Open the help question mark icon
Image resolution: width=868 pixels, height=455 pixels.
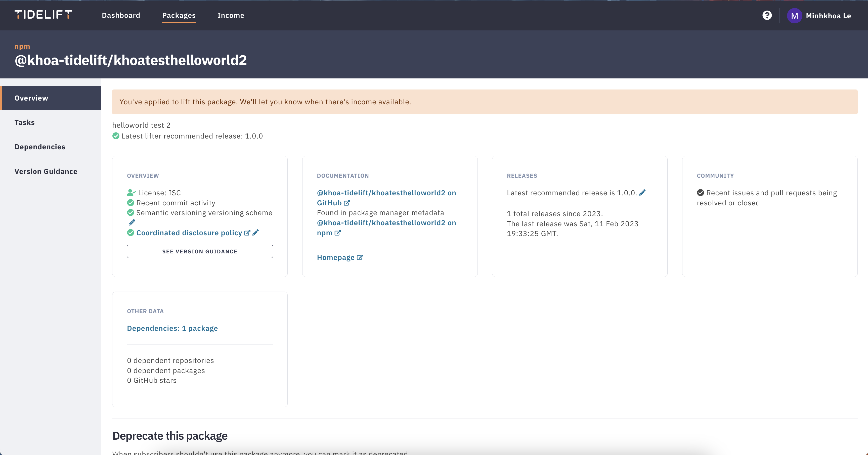click(x=767, y=16)
